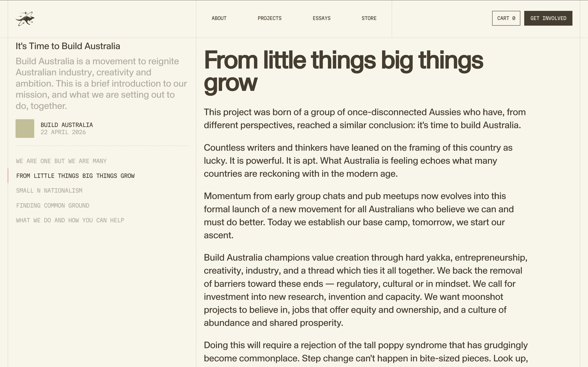
Task: Click the kangaroo logo icon
Action: pos(25,18)
